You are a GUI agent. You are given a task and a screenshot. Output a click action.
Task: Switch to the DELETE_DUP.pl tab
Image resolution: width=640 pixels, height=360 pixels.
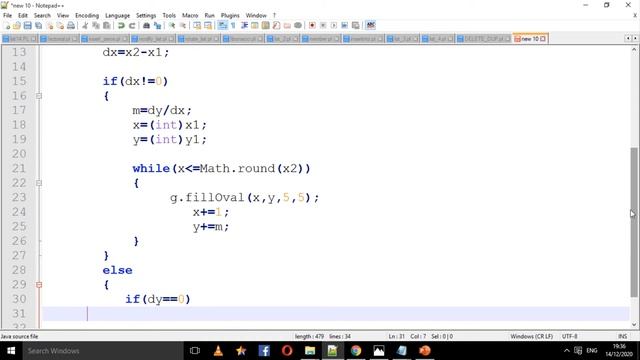click(x=483, y=39)
